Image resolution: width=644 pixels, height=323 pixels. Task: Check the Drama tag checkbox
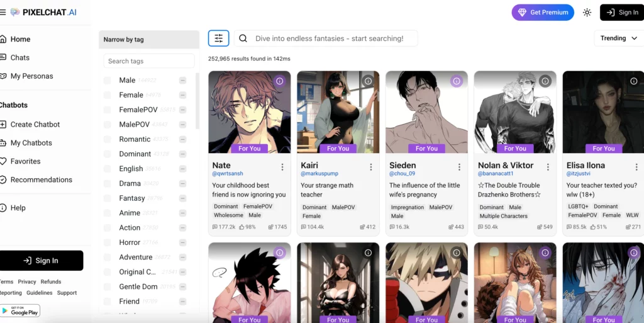[x=107, y=183]
